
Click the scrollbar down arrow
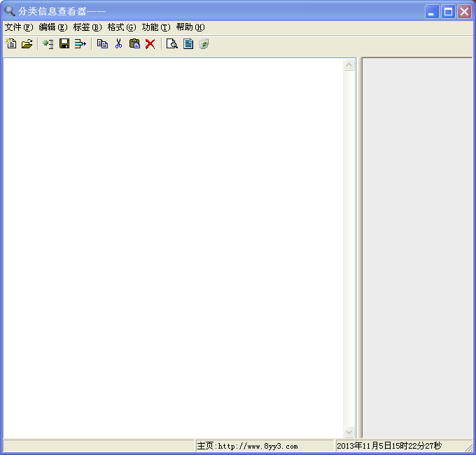tap(349, 431)
